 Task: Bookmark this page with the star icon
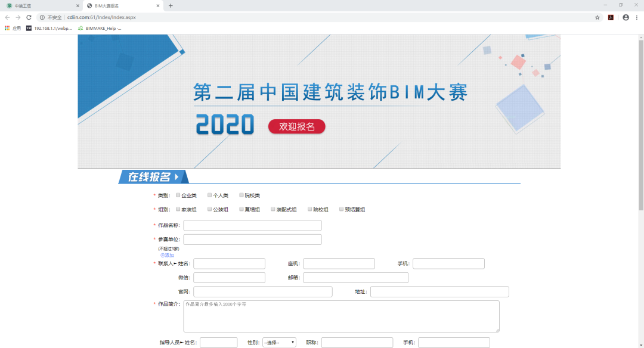click(597, 17)
